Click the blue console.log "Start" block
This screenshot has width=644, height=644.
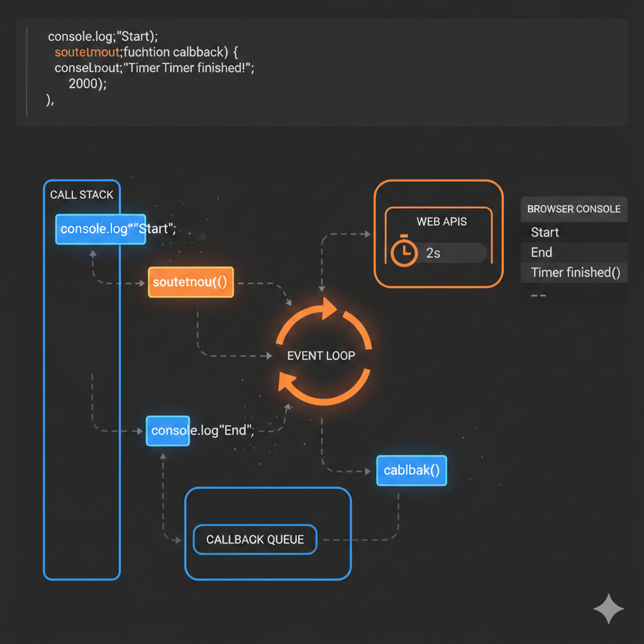tap(101, 229)
